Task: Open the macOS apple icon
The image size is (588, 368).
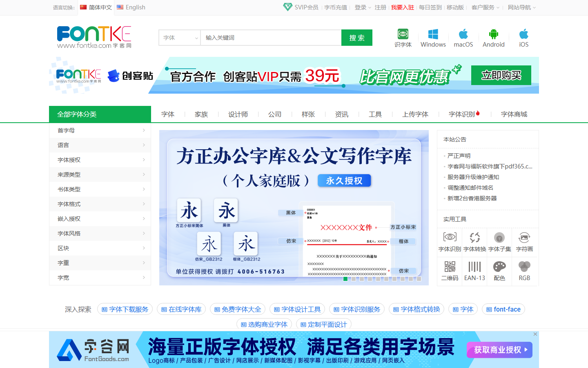Action: coord(463,34)
